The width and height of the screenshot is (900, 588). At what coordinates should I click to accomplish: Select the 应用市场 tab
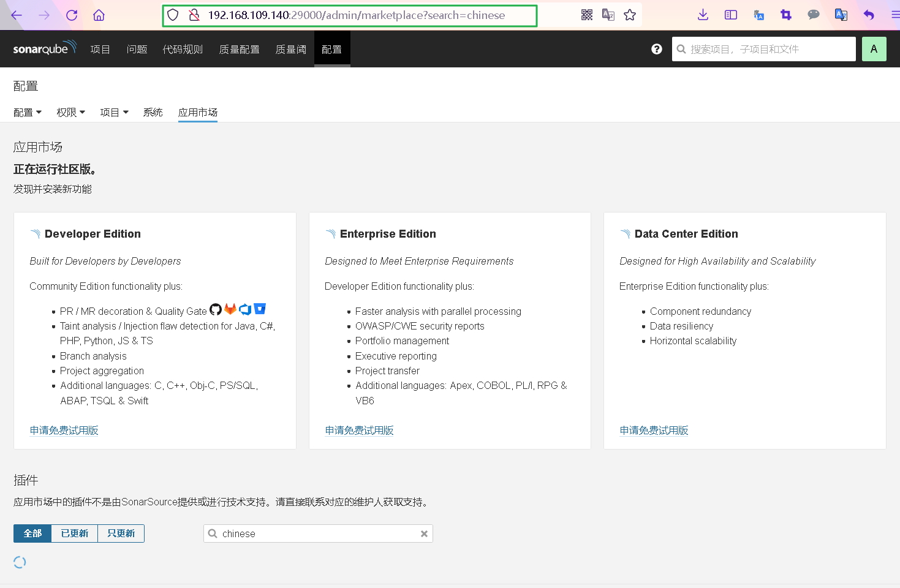198,113
